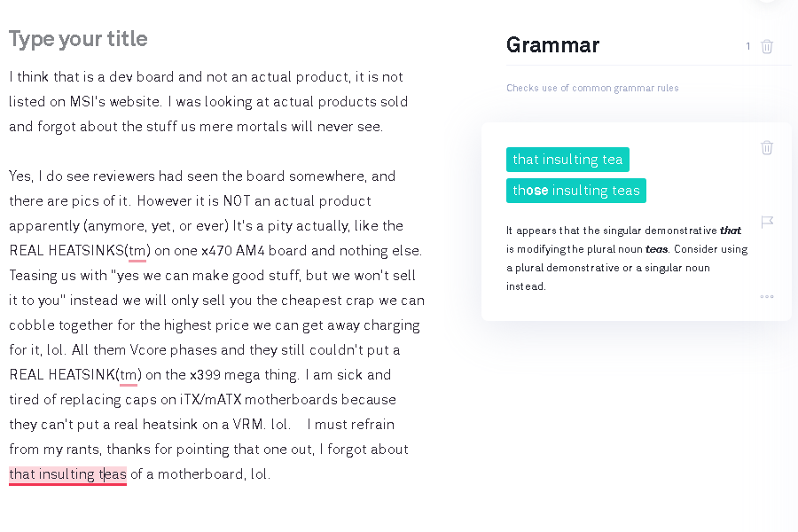The image size is (798, 532).
Task: Place the cursor on the capitalized "NOT"
Action: 236,201
